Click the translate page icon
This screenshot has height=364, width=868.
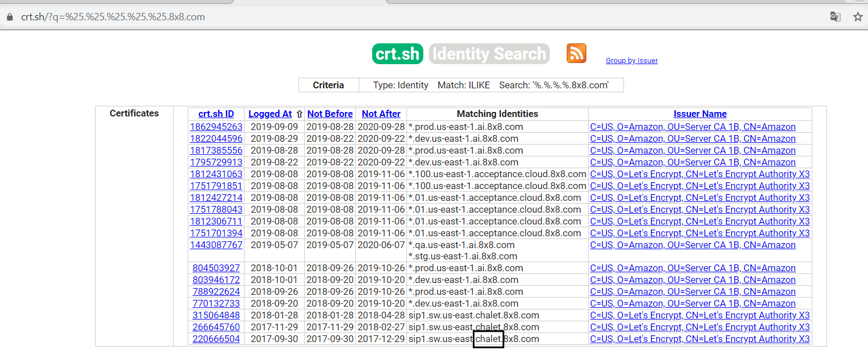pyautogui.click(x=835, y=16)
